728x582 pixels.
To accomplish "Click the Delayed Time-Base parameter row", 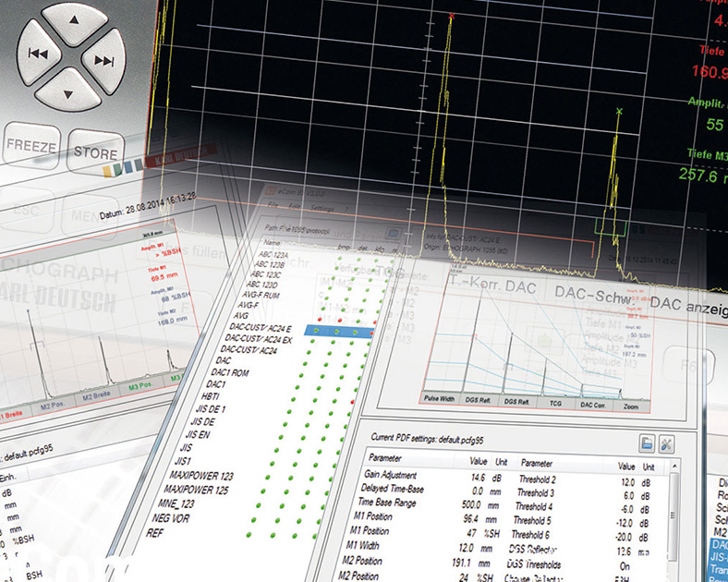I will pyautogui.click(x=430, y=490).
